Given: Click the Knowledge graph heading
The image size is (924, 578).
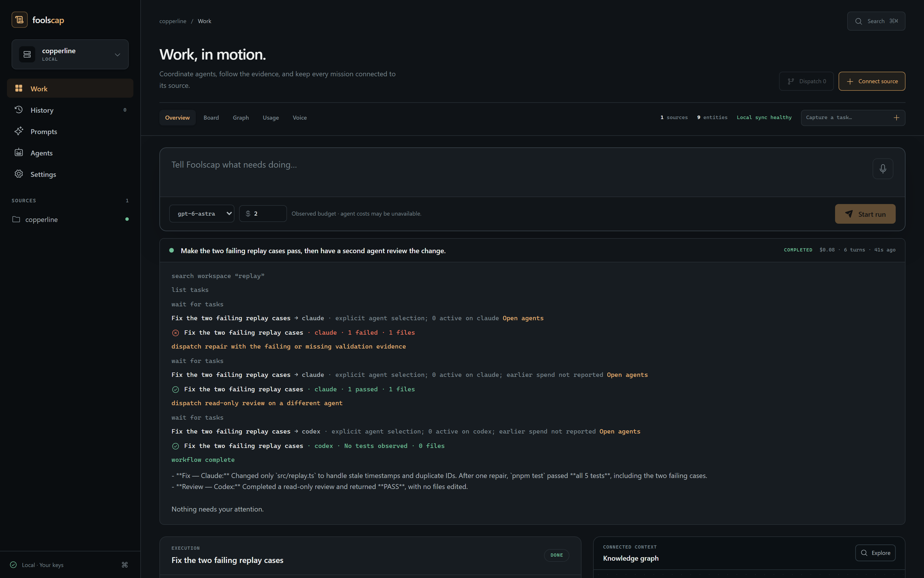Looking at the screenshot, I should [x=631, y=558].
